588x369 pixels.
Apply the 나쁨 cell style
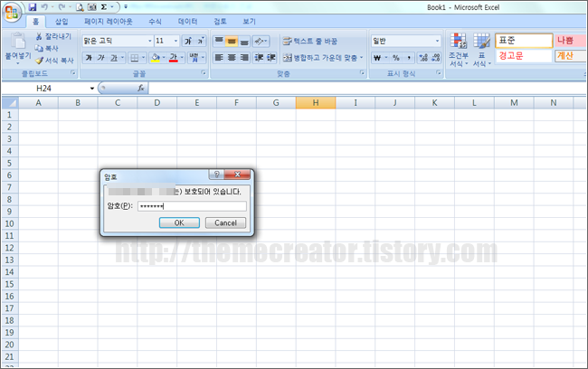pos(570,40)
